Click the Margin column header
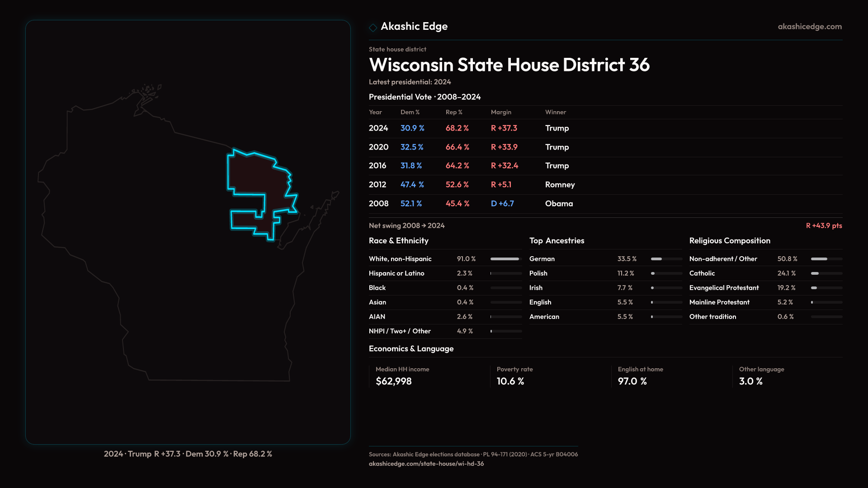Image resolution: width=868 pixels, height=488 pixels. (x=501, y=112)
